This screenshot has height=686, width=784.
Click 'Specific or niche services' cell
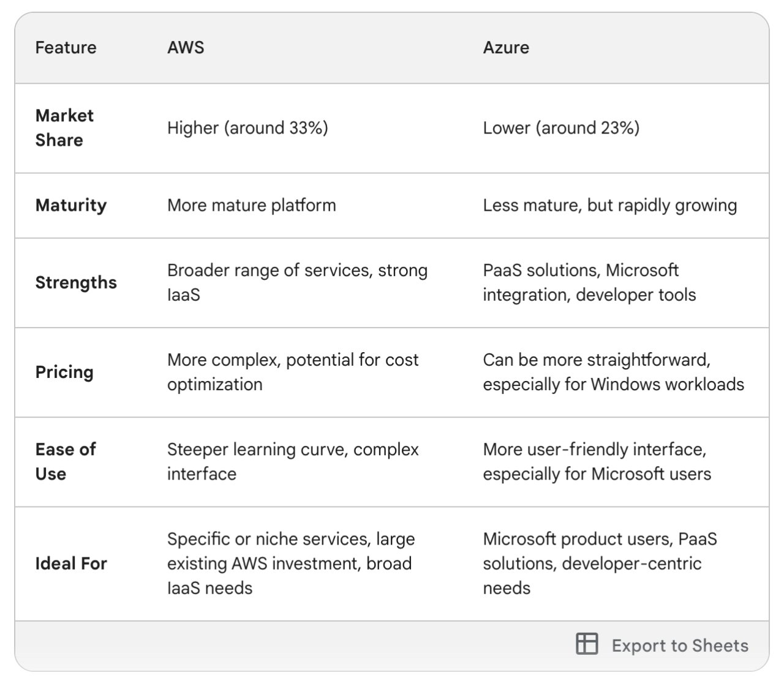291,563
